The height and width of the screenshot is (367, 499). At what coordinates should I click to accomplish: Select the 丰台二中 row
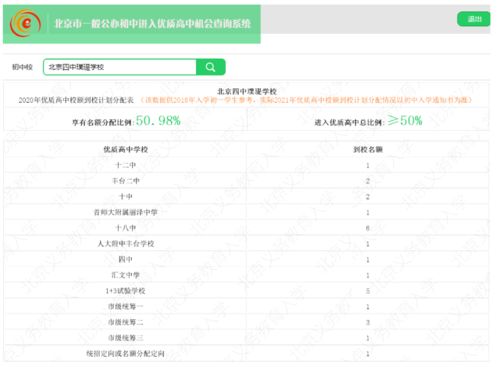tap(247, 181)
